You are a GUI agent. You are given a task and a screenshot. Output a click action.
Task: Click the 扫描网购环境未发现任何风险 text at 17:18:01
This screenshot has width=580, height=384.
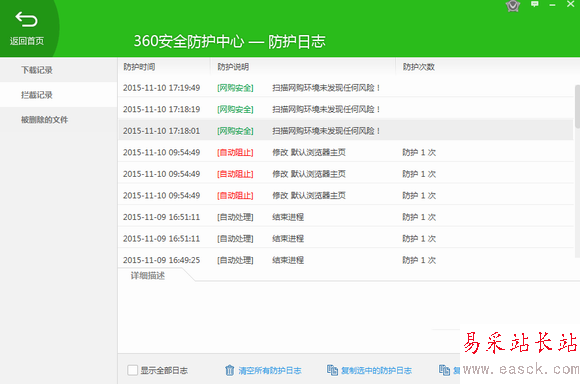coord(326,131)
